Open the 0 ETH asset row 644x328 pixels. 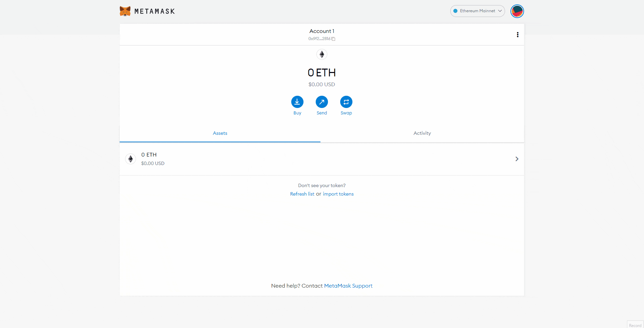(322, 159)
